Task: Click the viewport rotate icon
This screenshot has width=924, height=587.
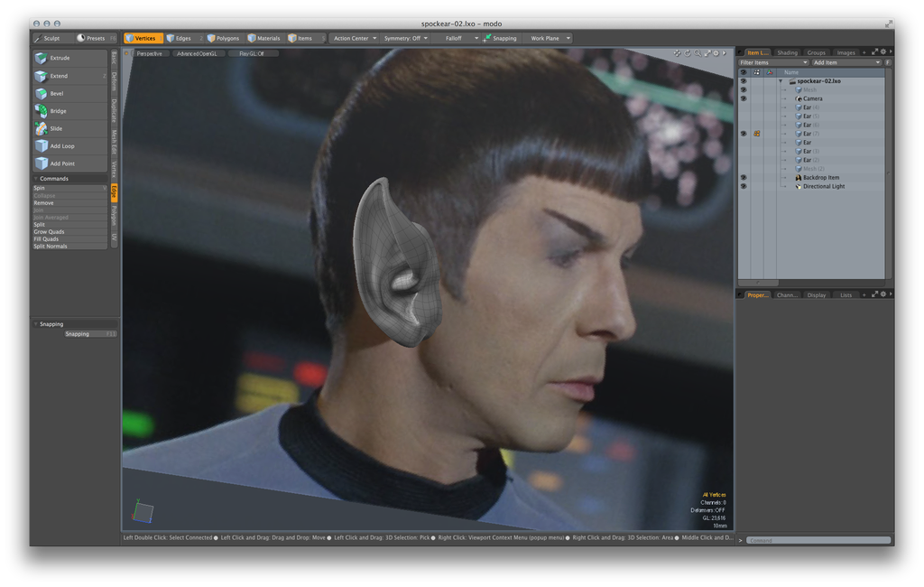Action: (687, 53)
